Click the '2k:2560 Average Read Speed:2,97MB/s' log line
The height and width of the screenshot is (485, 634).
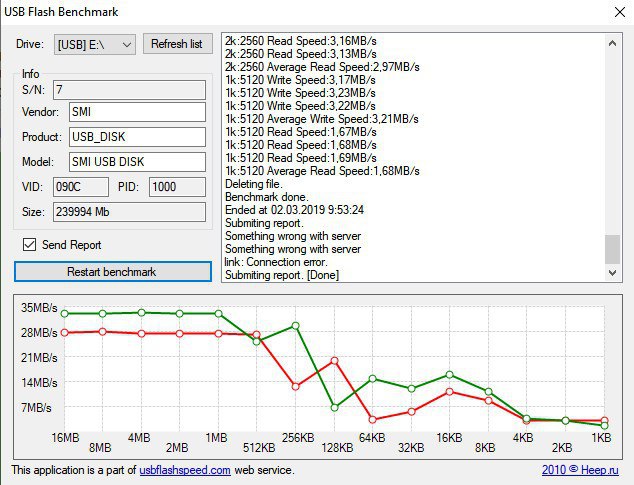322,67
